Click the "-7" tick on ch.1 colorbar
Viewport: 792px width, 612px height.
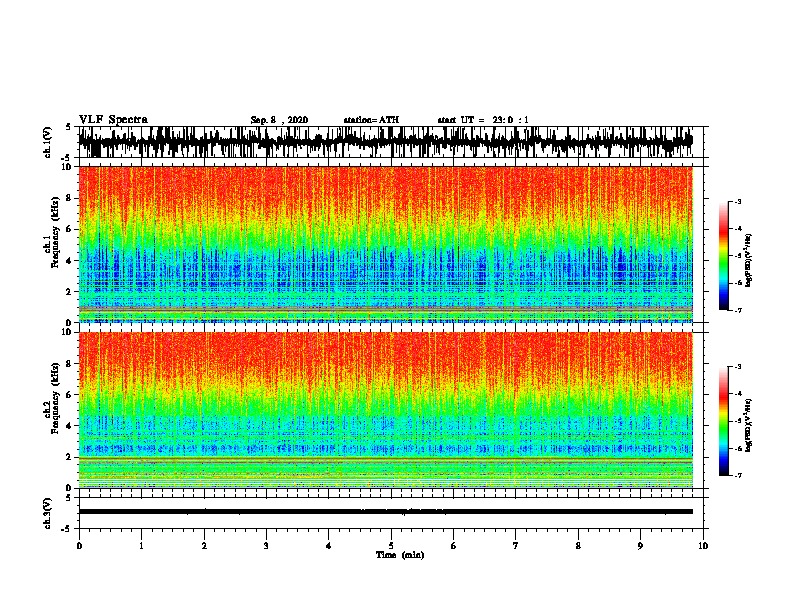(x=738, y=310)
